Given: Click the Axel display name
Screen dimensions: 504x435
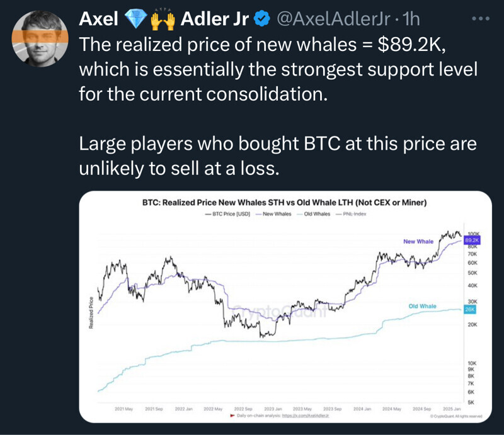Looking at the screenshot, I should tap(100, 20).
